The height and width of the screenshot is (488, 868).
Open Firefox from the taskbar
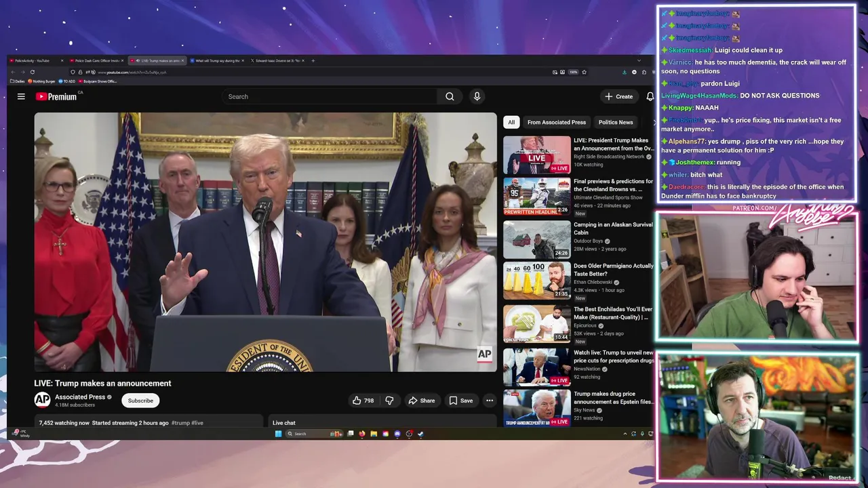[x=361, y=434]
